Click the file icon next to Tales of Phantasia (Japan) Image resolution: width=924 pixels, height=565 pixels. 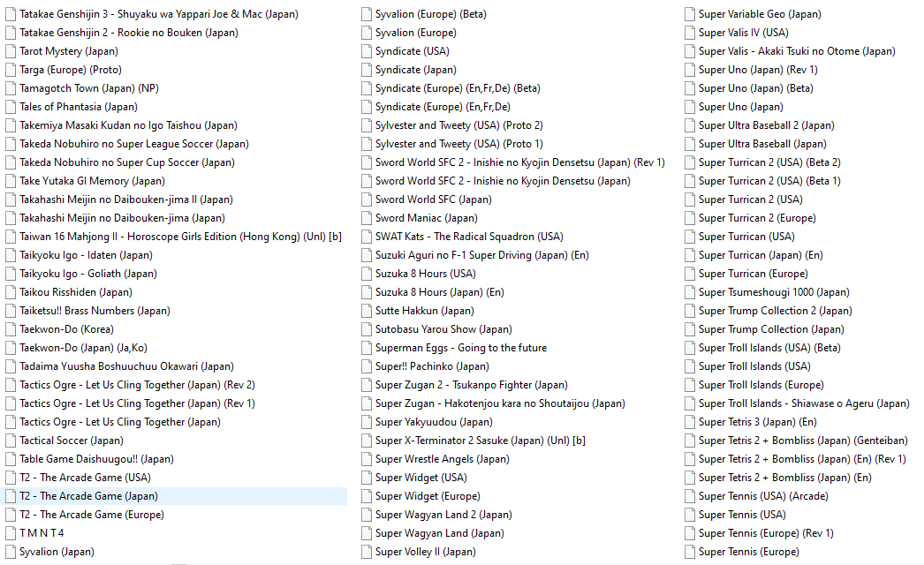10,107
